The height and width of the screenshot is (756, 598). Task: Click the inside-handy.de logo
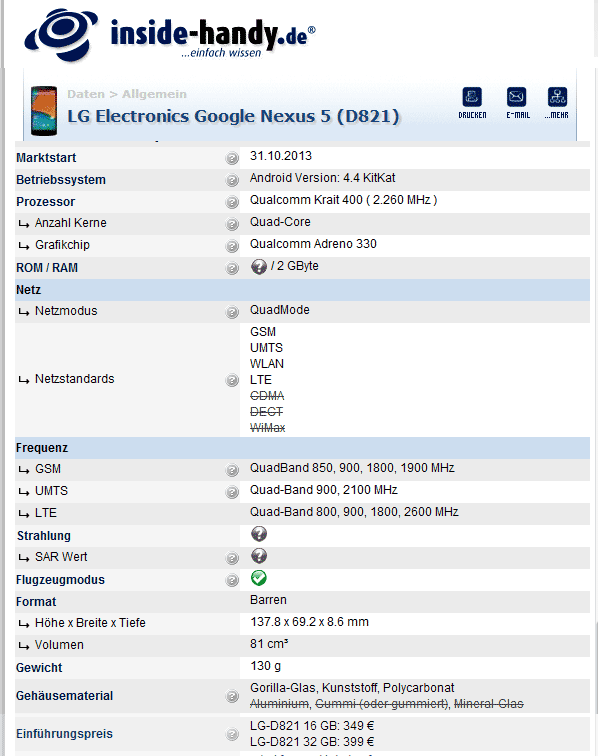170,35
